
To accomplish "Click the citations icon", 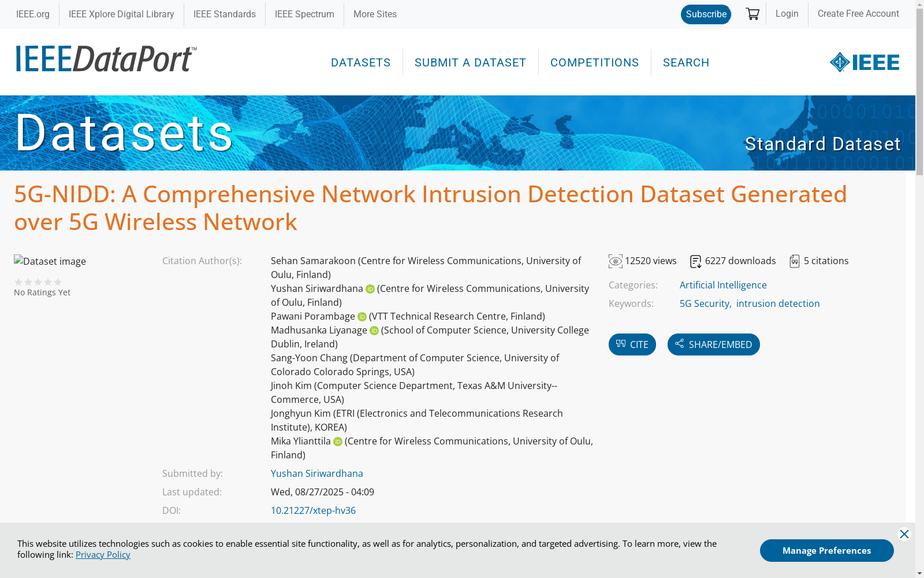I will (x=795, y=261).
